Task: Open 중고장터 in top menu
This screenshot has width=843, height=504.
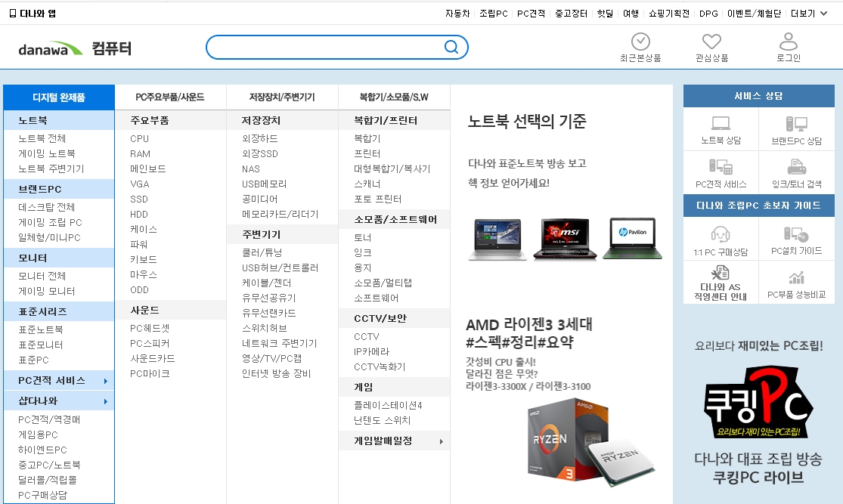Action: coord(571,14)
